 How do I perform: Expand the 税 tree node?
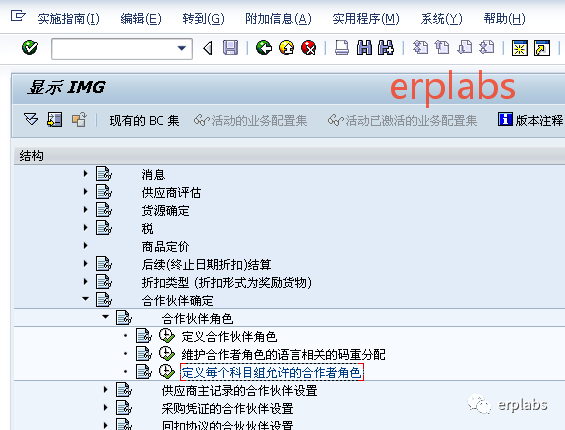point(85,227)
